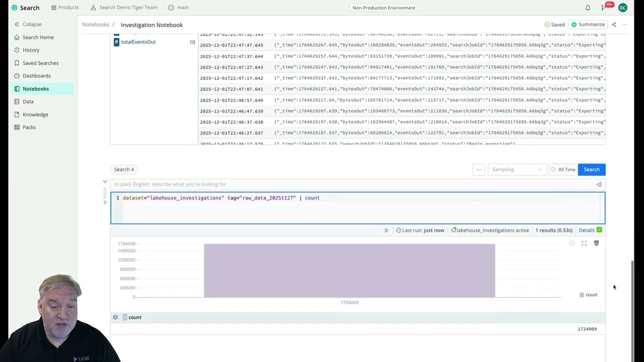Click the 1 results (0.53s) text
Image resolution: width=644 pixels, height=362 pixels.
[554, 230]
